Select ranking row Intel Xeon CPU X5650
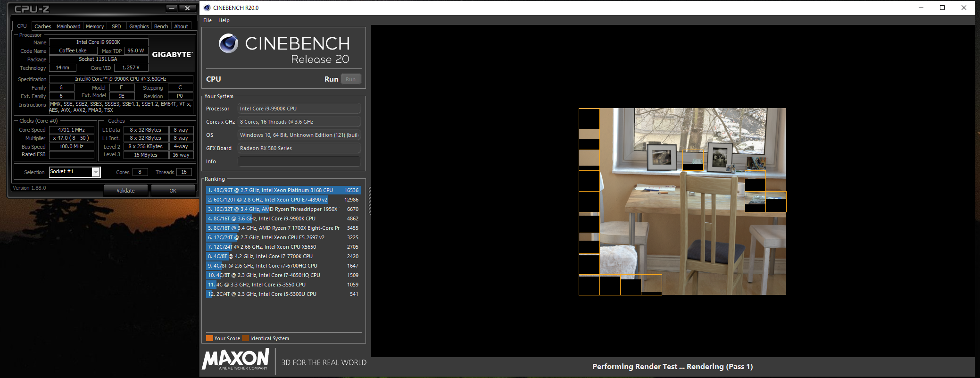Image resolution: width=980 pixels, height=378 pixels. click(x=283, y=247)
